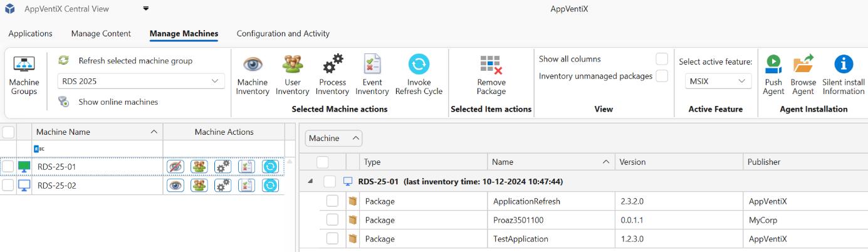Invoke Refresh Cycle from ribbon

pyautogui.click(x=419, y=75)
